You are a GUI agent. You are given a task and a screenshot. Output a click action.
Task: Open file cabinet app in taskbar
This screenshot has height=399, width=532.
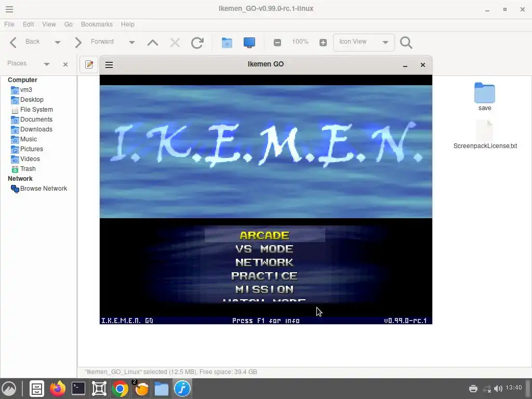[x=37, y=389]
